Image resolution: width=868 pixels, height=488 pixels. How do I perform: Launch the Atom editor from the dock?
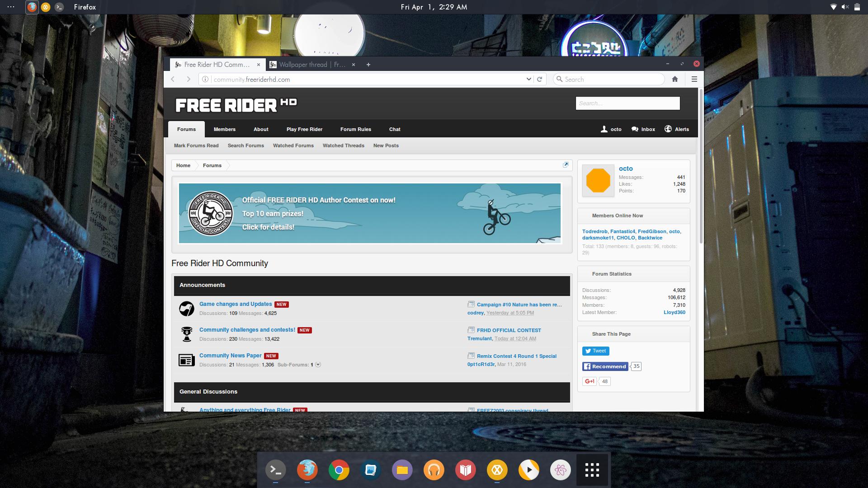pos(560,470)
